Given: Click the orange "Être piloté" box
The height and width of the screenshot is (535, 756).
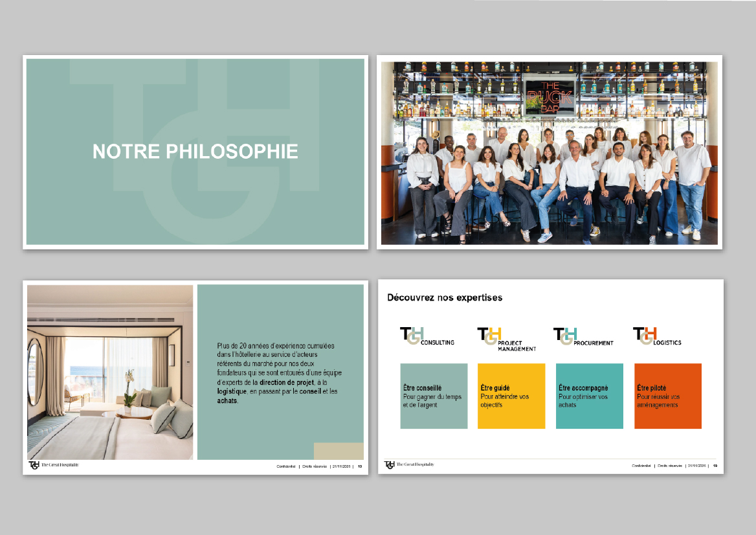Looking at the screenshot, I should pos(667,396).
